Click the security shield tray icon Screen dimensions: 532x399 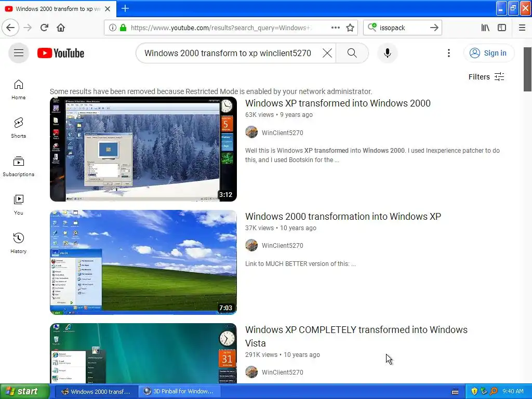pyautogui.click(x=474, y=391)
